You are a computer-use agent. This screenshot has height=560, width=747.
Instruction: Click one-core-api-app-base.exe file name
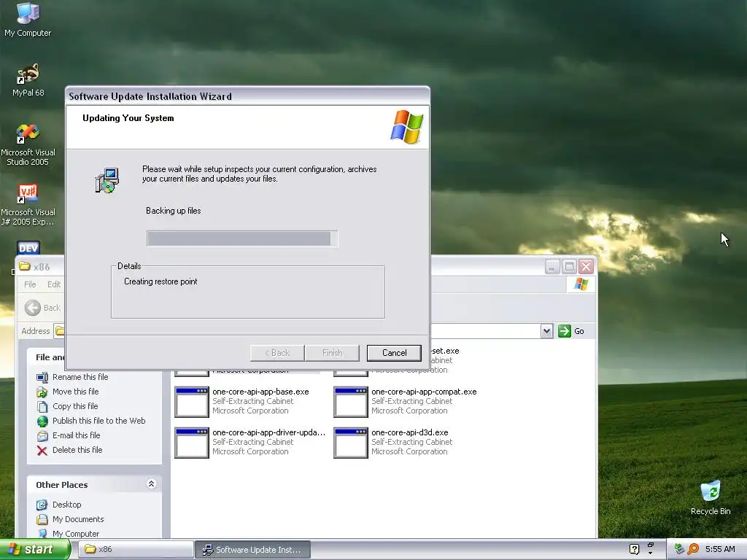click(x=260, y=392)
